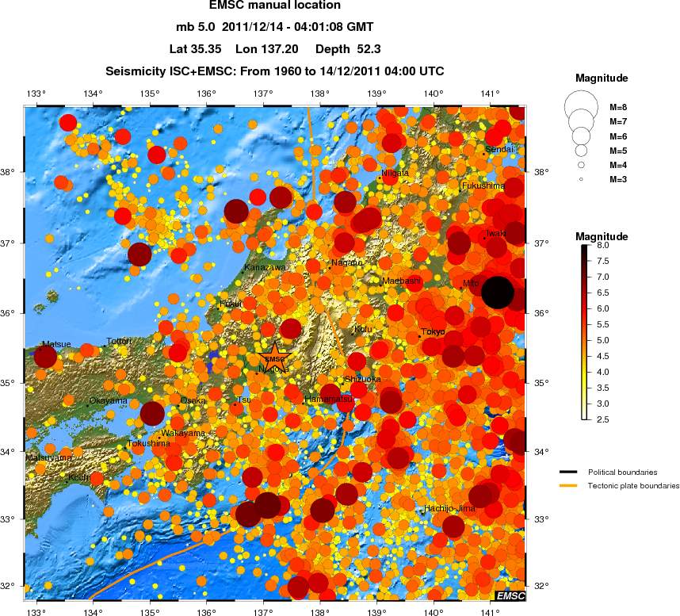This screenshot has width=680, height=616.
Task: Click the 32° latitude label on the right axis
Action: (x=541, y=586)
